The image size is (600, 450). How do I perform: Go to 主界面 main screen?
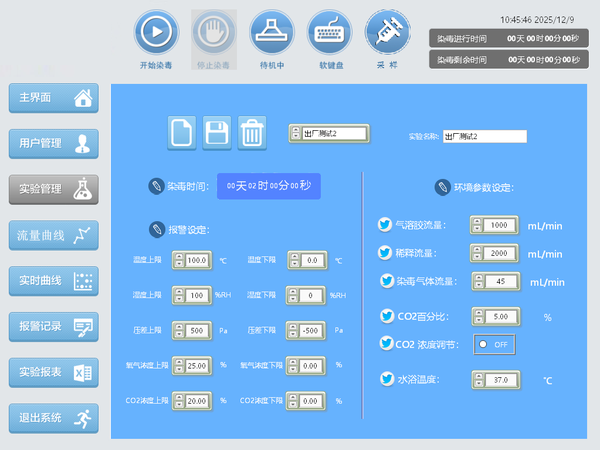(54, 98)
